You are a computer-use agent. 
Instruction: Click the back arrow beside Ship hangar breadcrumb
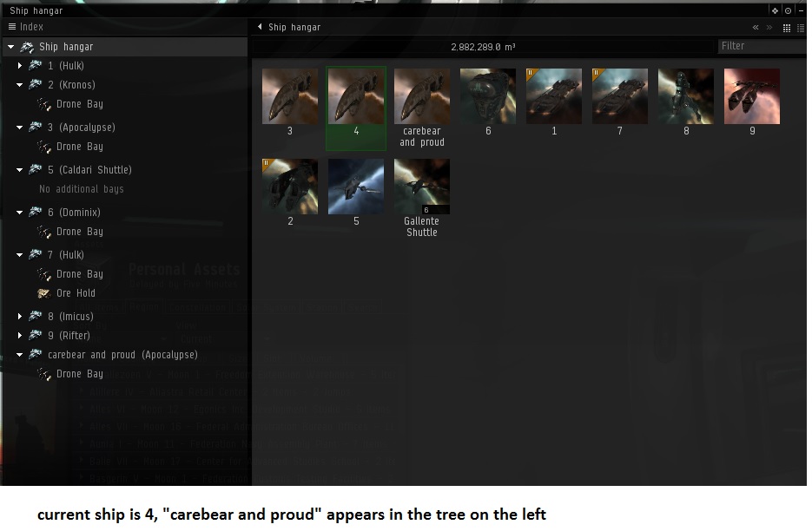point(260,26)
